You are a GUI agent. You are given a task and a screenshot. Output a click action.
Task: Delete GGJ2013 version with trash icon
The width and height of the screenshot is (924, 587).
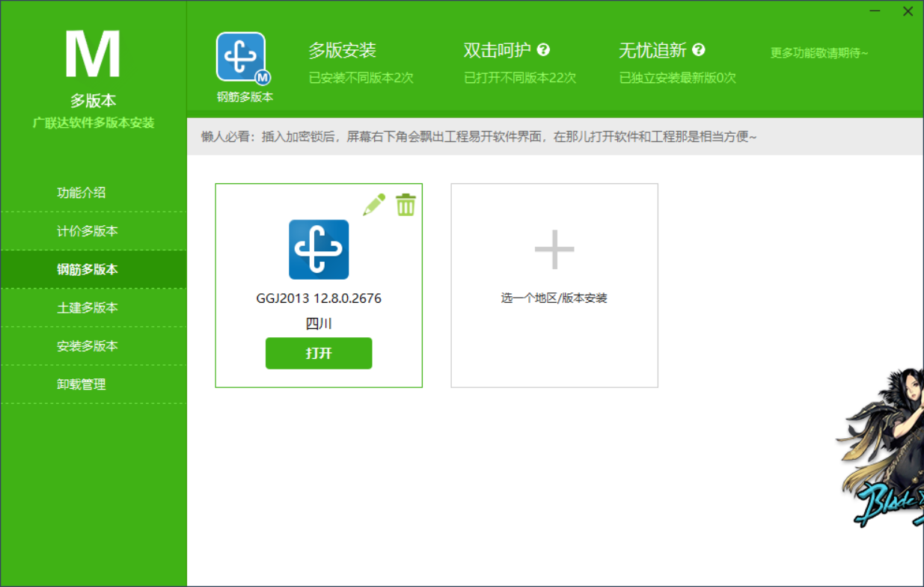point(406,204)
